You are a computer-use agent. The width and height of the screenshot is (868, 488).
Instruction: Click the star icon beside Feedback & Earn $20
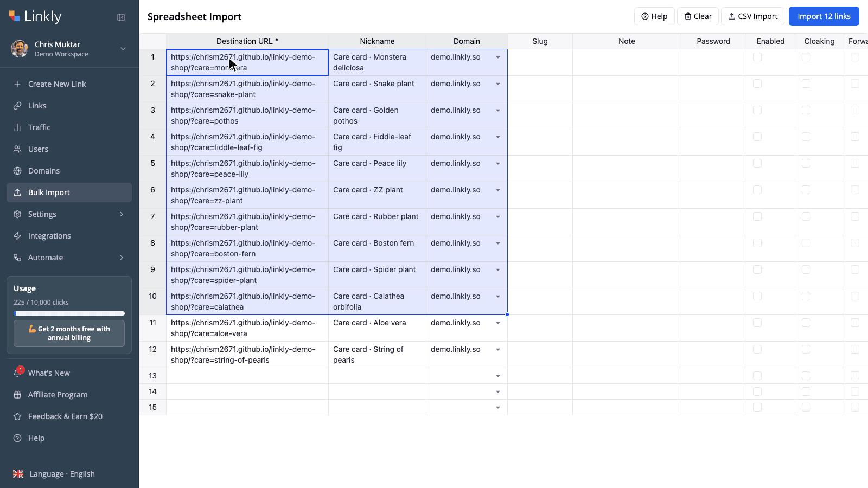[17, 416]
